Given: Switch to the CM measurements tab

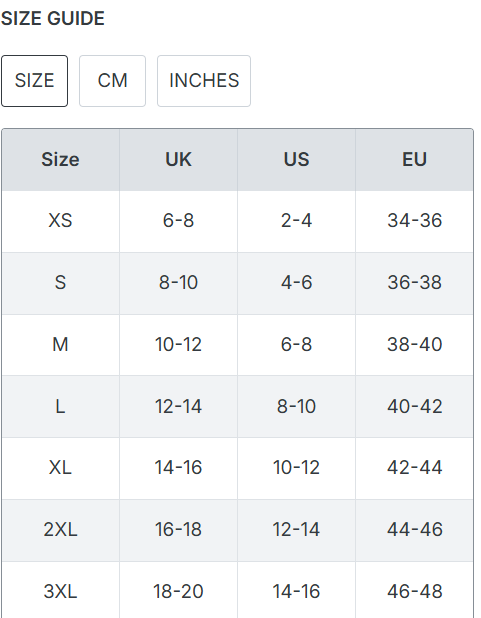Looking at the screenshot, I should 112,81.
